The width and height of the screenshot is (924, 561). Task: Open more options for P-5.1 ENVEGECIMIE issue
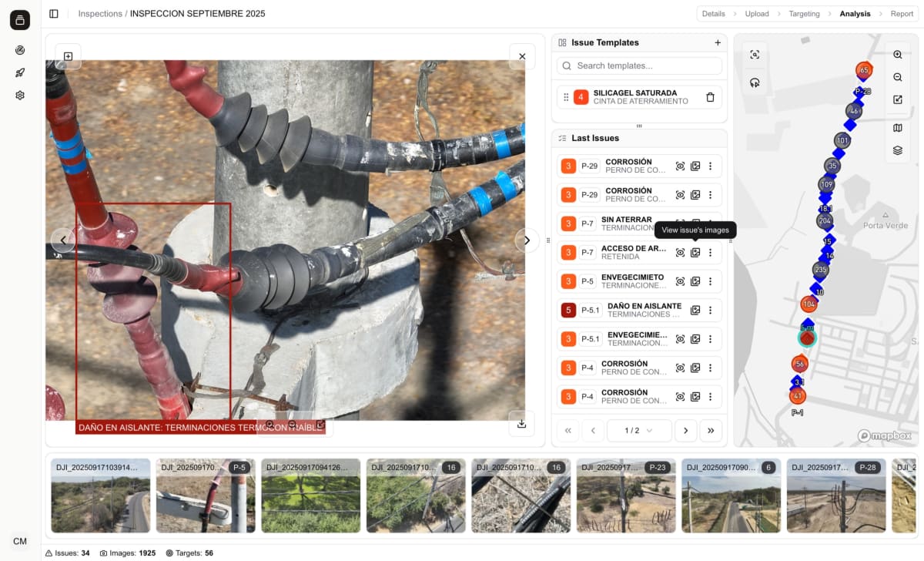click(x=710, y=339)
